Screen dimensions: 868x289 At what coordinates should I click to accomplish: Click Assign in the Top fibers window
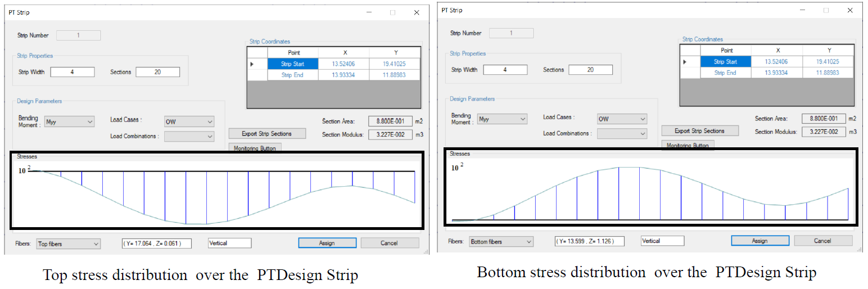coord(327,243)
